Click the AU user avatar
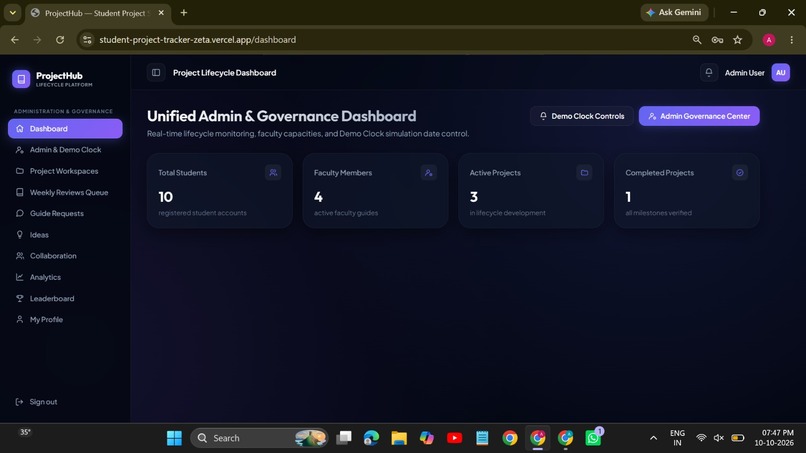The image size is (806, 453). pos(780,73)
